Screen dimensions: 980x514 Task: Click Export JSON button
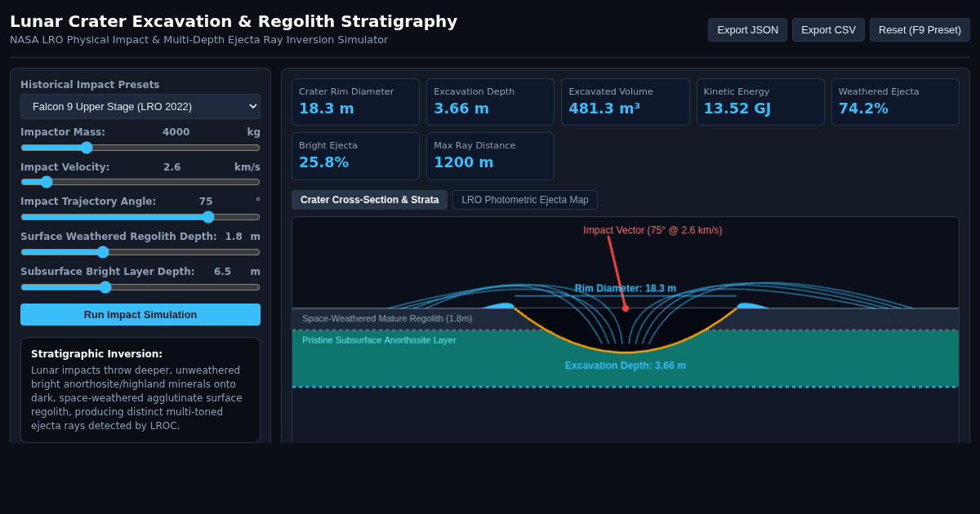747,30
